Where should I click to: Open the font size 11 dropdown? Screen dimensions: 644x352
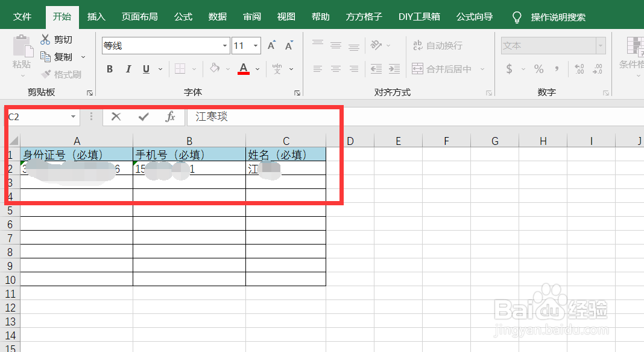point(255,45)
